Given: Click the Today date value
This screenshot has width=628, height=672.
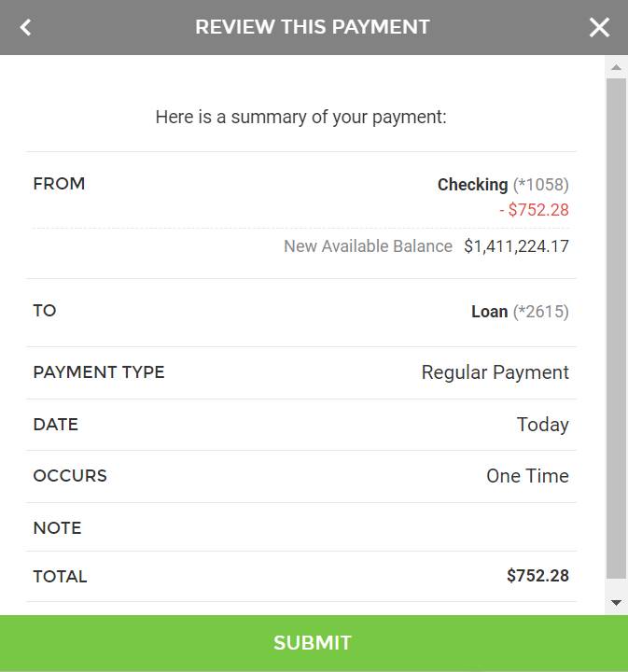Looking at the screenshot, I should click(542, 425).
